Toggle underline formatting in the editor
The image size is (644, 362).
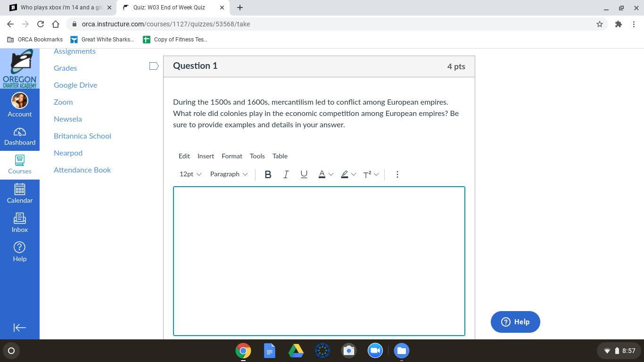click(x=304, y=174)
